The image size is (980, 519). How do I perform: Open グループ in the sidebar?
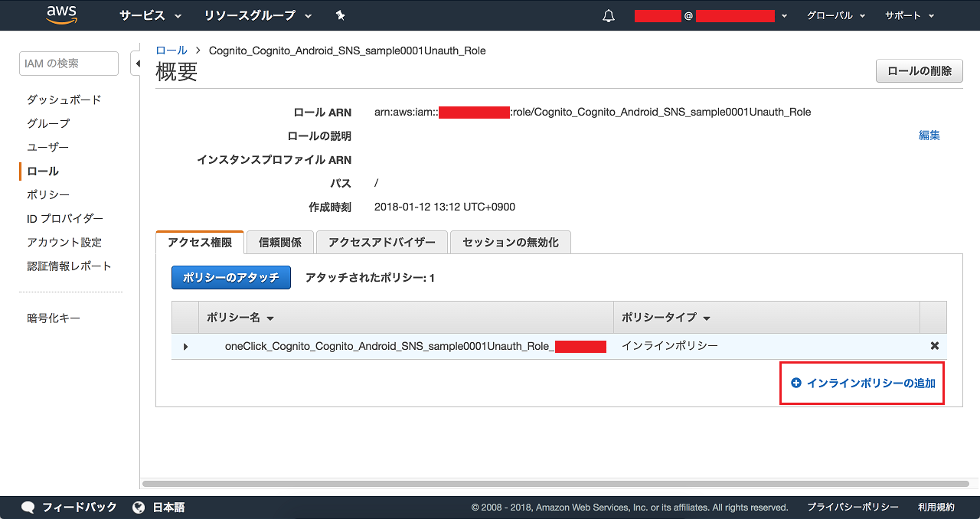48,123
